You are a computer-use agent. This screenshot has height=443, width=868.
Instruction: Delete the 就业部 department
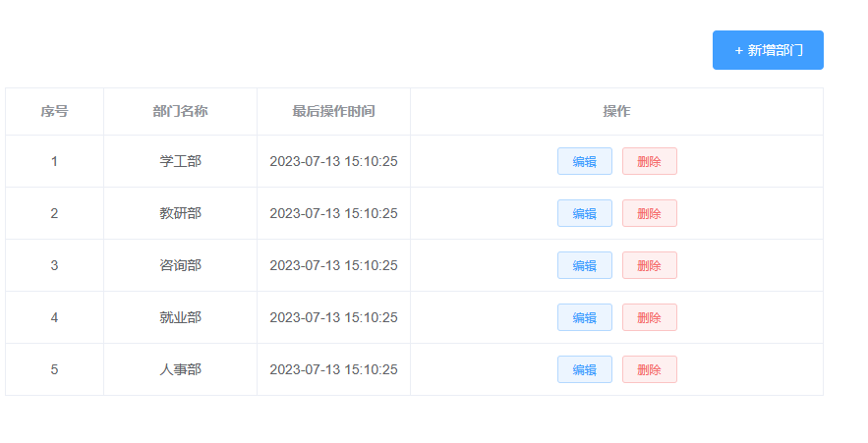tap(649, 317)
